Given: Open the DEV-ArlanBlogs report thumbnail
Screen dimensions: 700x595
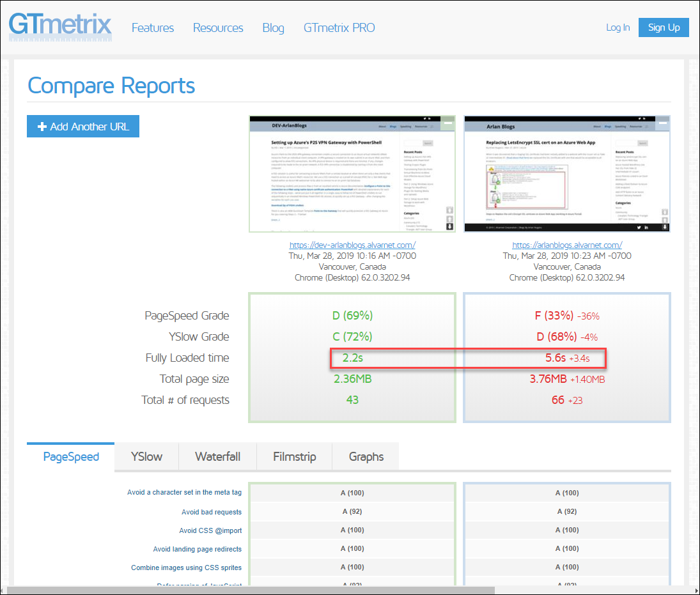Looking at the screenshot, I should click(352, 174).
